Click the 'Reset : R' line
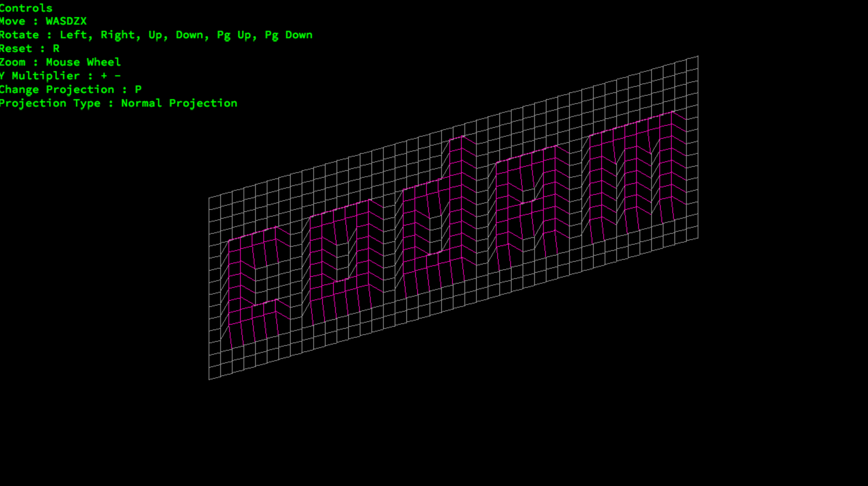 click(x=30, y=49)
